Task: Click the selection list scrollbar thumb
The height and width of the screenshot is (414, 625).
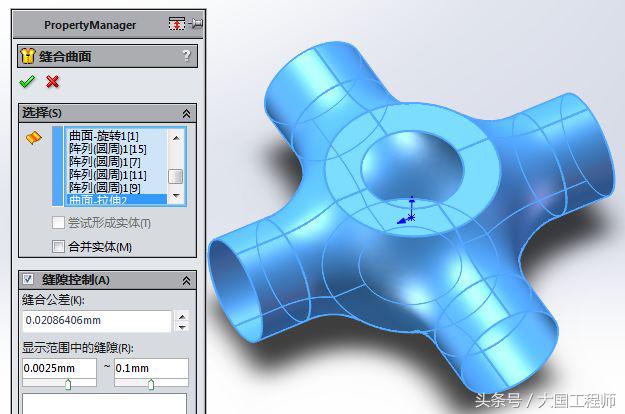Action: pos(176,176)
